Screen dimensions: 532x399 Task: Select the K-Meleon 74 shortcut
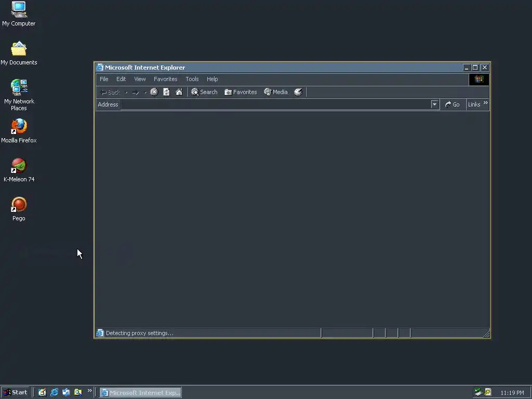(19, 170)
